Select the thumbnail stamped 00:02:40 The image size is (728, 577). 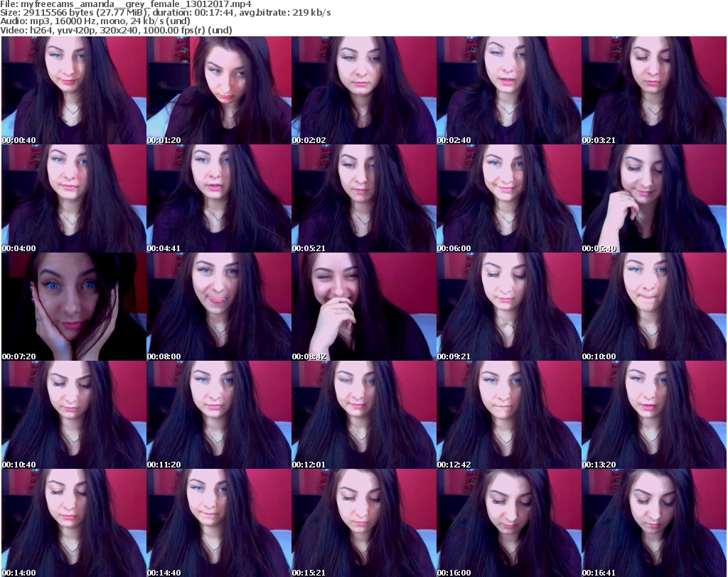click(x=509, y=90)
